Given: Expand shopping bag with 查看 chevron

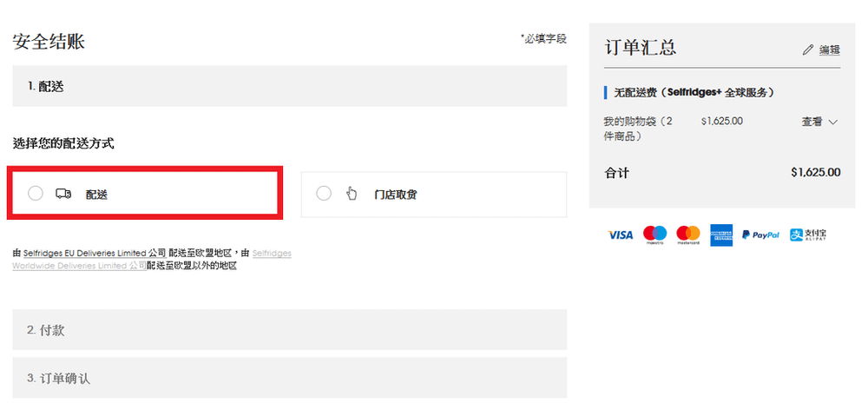Looking at the screenshot, I should [832, 122].
